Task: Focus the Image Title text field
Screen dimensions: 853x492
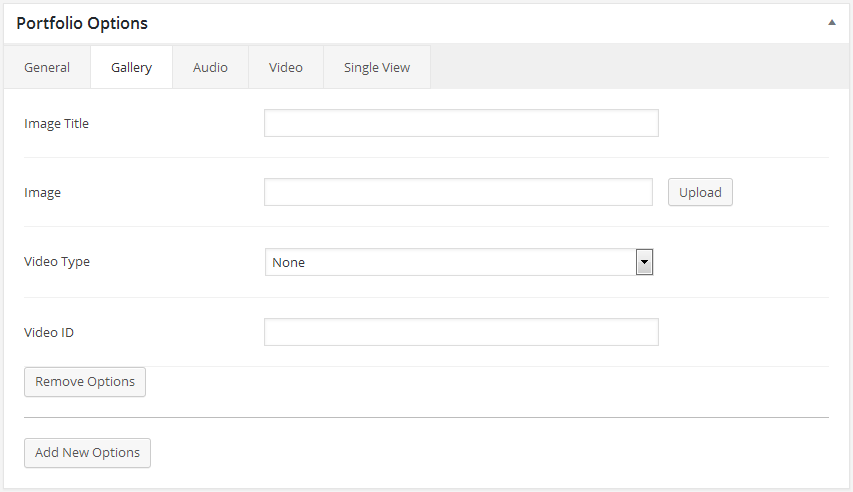Action: tap(461, 123)
